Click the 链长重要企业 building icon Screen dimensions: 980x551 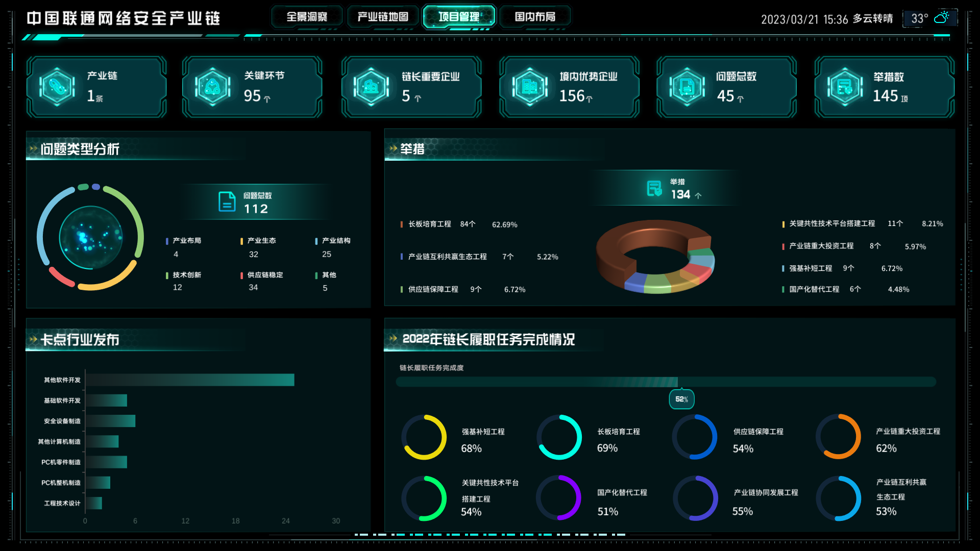click(x=371, y=87)
